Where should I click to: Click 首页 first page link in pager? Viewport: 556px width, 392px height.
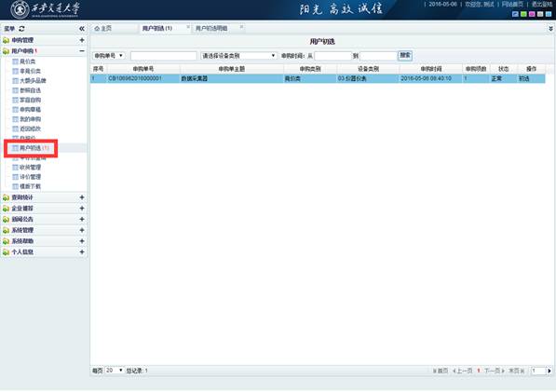pos(441,371)
